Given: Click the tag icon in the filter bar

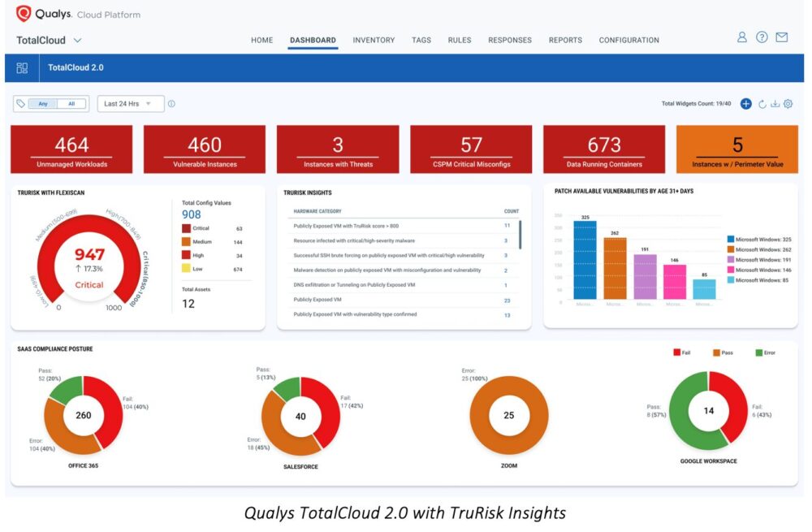Looking at the screenshot, I should coord(20,104).
